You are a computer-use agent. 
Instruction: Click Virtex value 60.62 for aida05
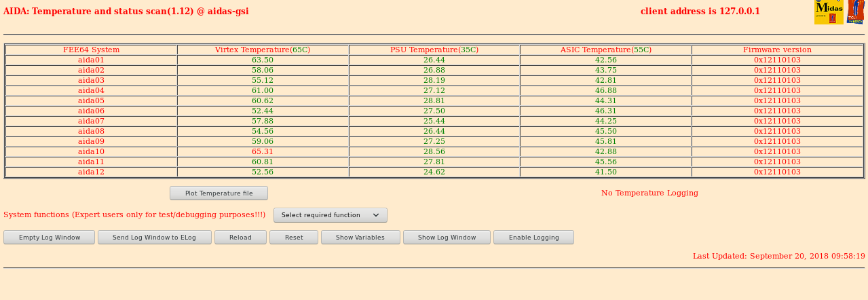tap(263, 100)
